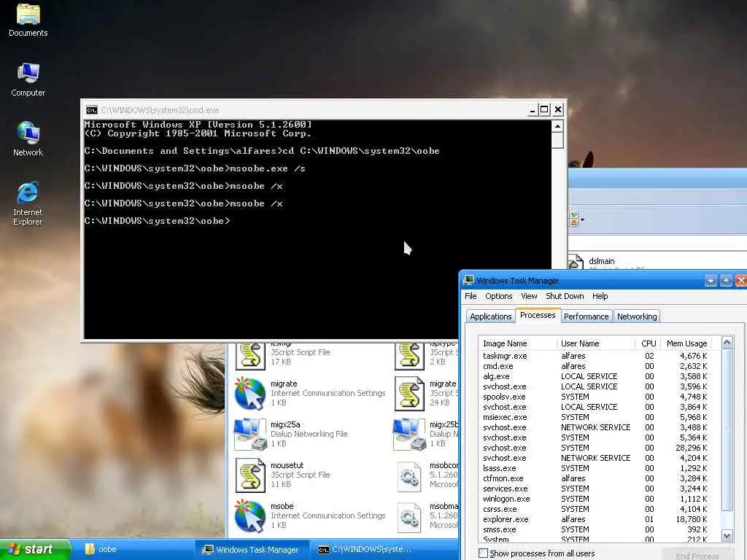Select ctfmon.exe process row
The height and width of the screenshot is (560, 747).
[x=595, y=478]
